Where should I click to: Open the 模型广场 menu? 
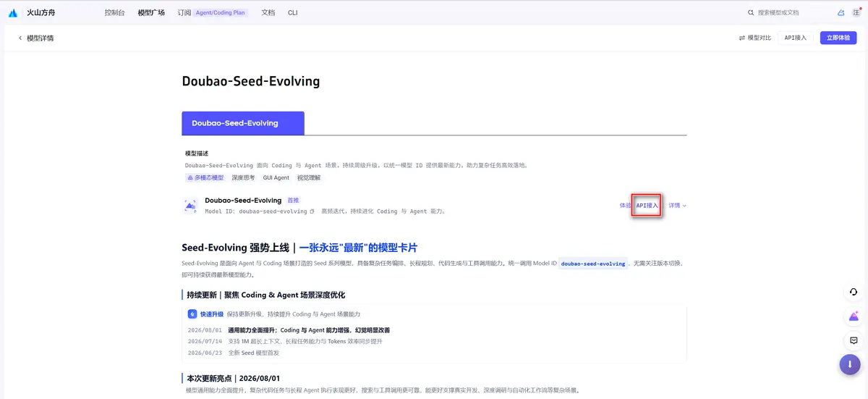coord(151,13)
